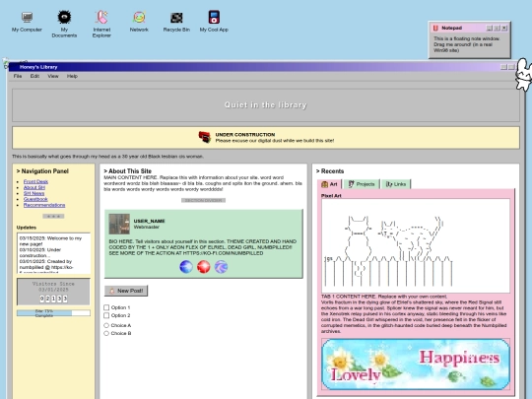The image size is (532, 399).
Task: Click the 'Quiet in the library' header text
Action: click(x=265, y=104)
